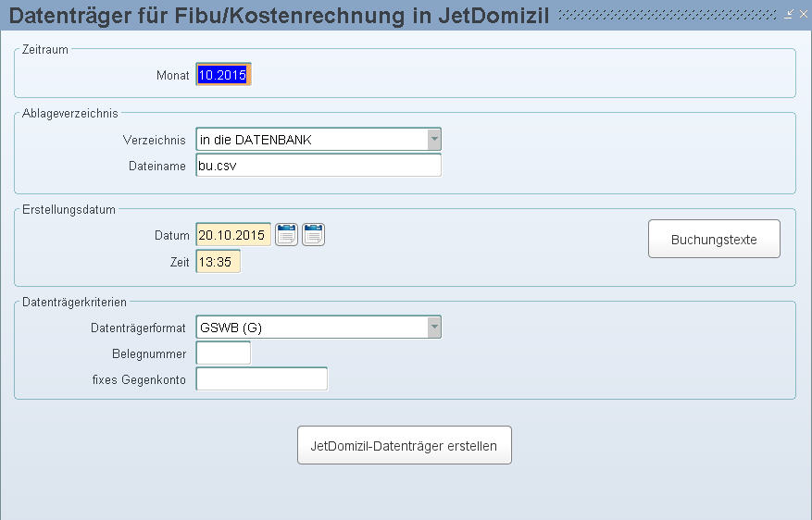The height and width of the screenshot is (520, 812).
Task: Click JetDomizil-Datenträger erstellen button
Action: point(405,445)
